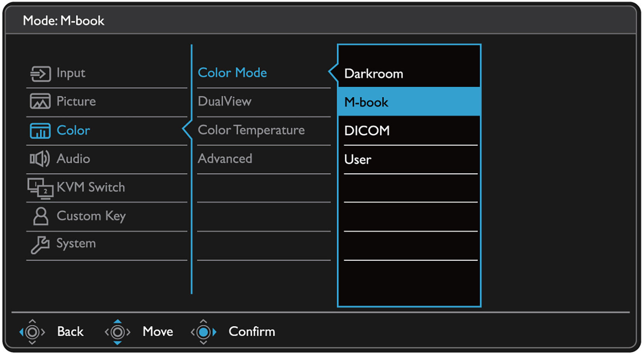Viewport: 644px width, 354px height.
Task: Open the Input menu label
Action: pos(71,73)
